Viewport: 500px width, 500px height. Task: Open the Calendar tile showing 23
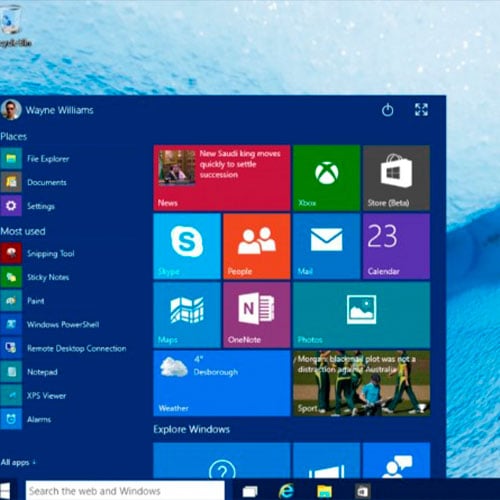[x=396, y=246]
